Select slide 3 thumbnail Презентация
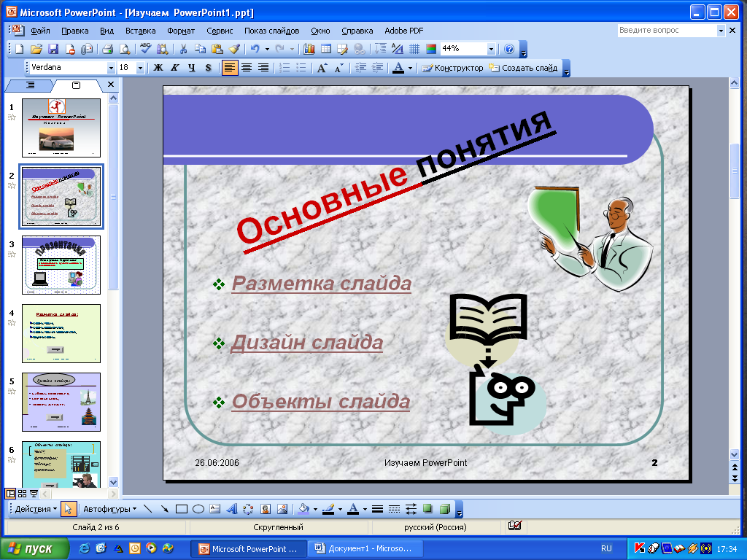 click(61, 265)
